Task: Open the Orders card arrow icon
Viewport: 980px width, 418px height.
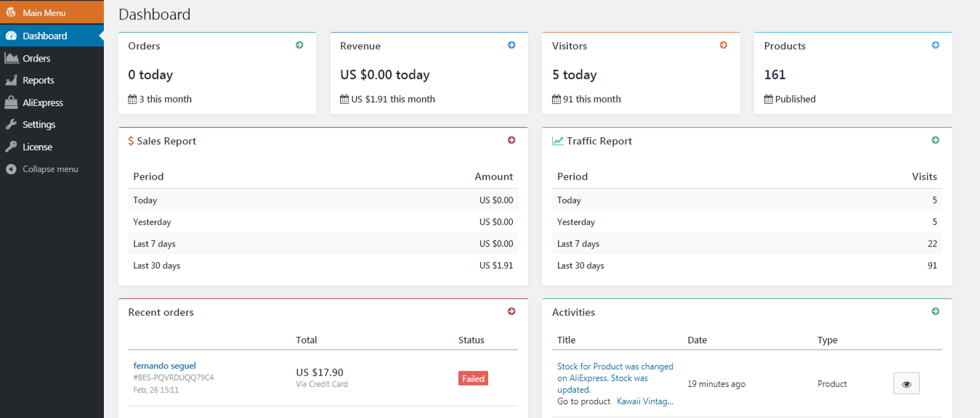Action: coord(299,45)
